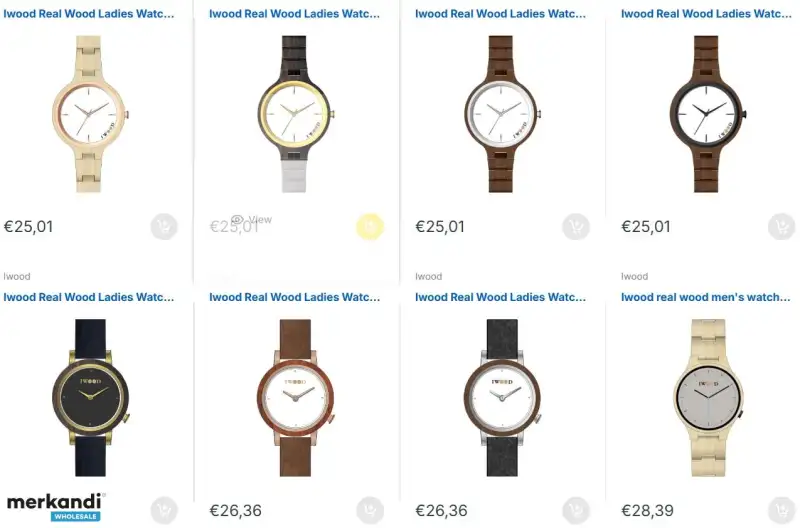Open the Iwood real wood men's watch link
The image size is (800, 528).
706,297
